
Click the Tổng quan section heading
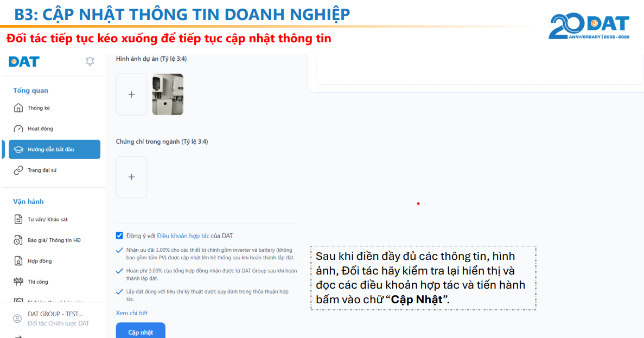(31, 91)
